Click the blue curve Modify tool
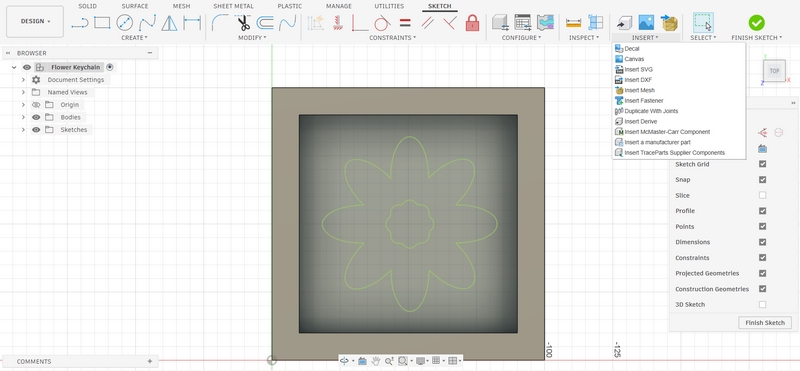 click(x=287, y=23)
